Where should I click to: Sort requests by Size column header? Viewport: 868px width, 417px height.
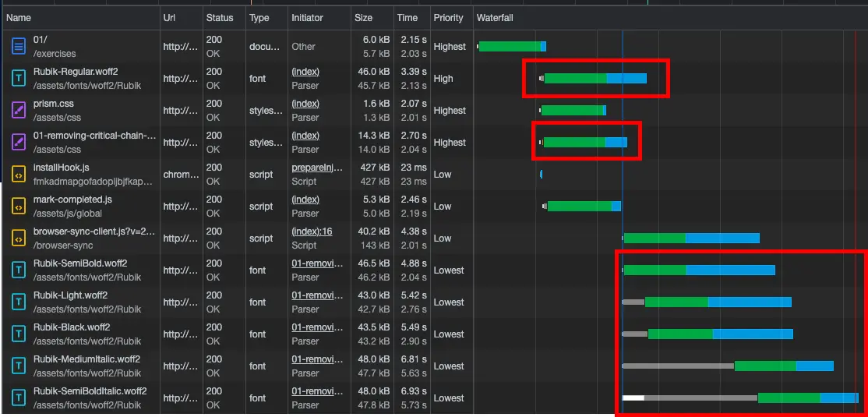(363, 17)
